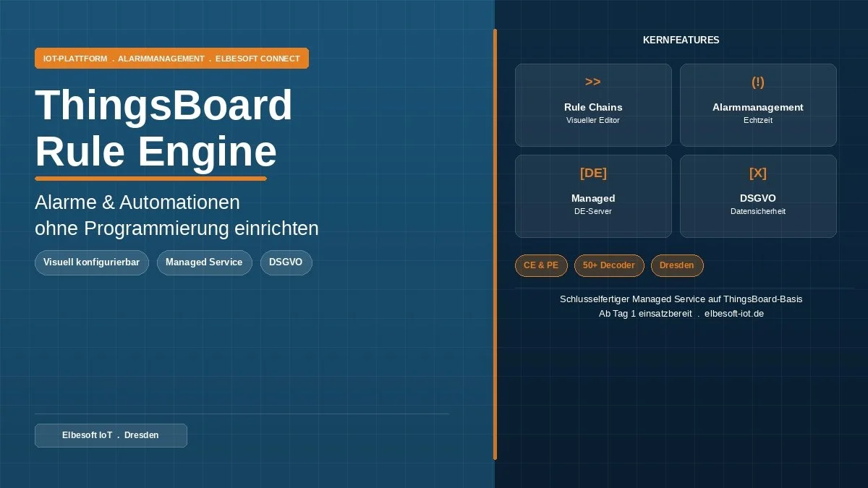Click the 'Alarmmanagement' card title
The width and height of the screenshot is (868, 488).
758,107
